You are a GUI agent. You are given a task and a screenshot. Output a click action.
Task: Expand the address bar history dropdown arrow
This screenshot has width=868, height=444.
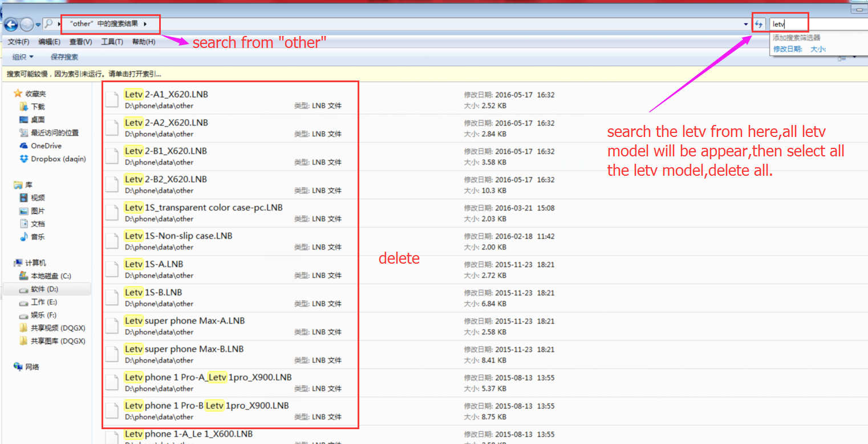coord(746,24)
